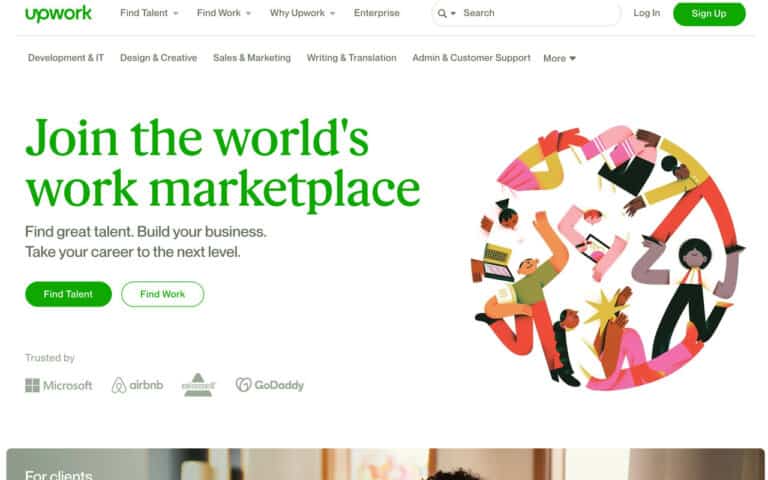Click the Upwork logo

(x=58, y=13)
